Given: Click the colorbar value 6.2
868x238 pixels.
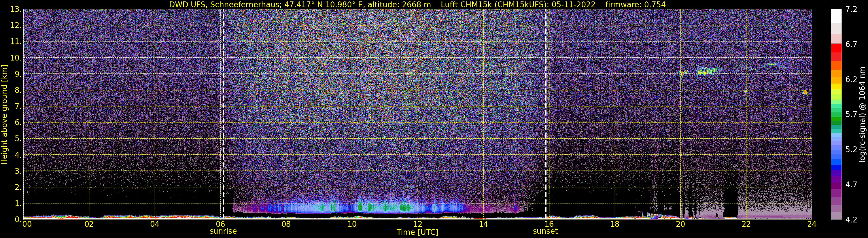Looking at the screenshot, I should pyautogui.click(x=851, y=80).
